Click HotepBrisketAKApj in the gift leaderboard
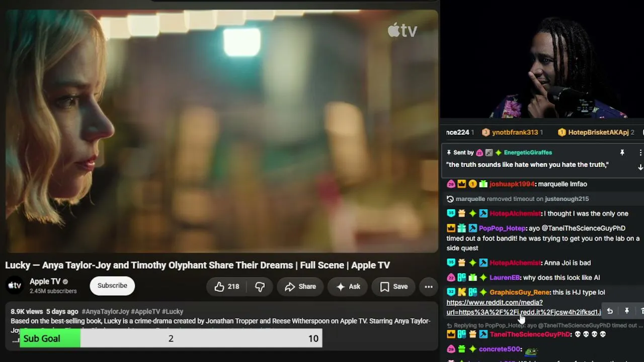Screen dimensions: 644x362 (x=598, y=132)
